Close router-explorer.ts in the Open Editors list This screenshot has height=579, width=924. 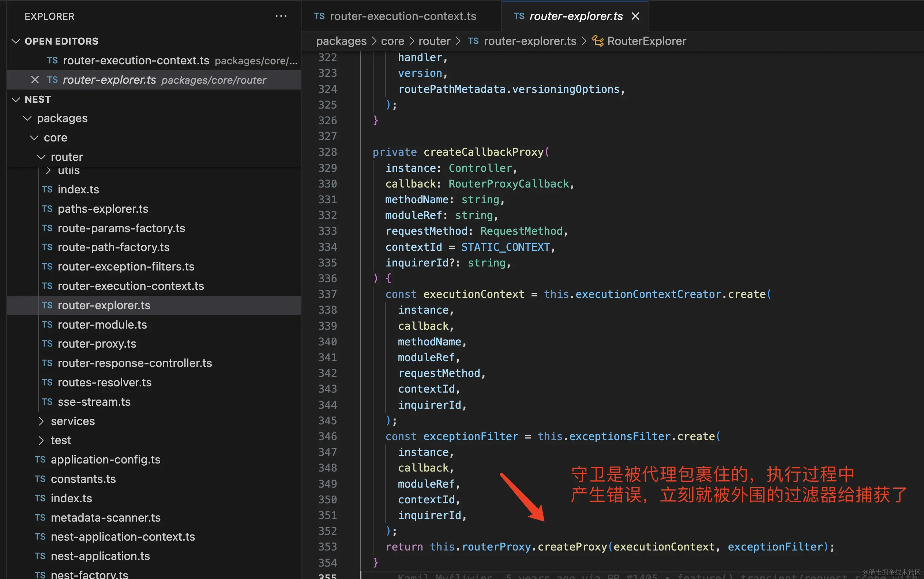click(x=35, y=80)
